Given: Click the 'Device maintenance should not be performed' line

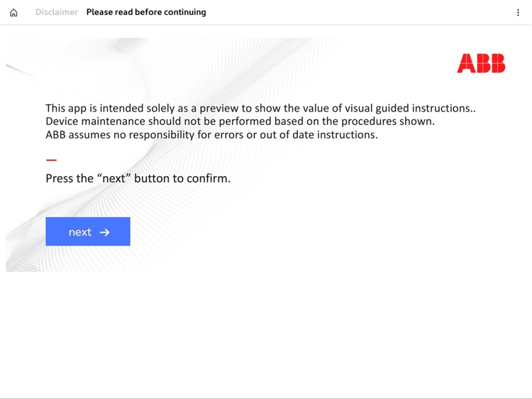Looking at the screenshot, I should [x=240, y=121].
